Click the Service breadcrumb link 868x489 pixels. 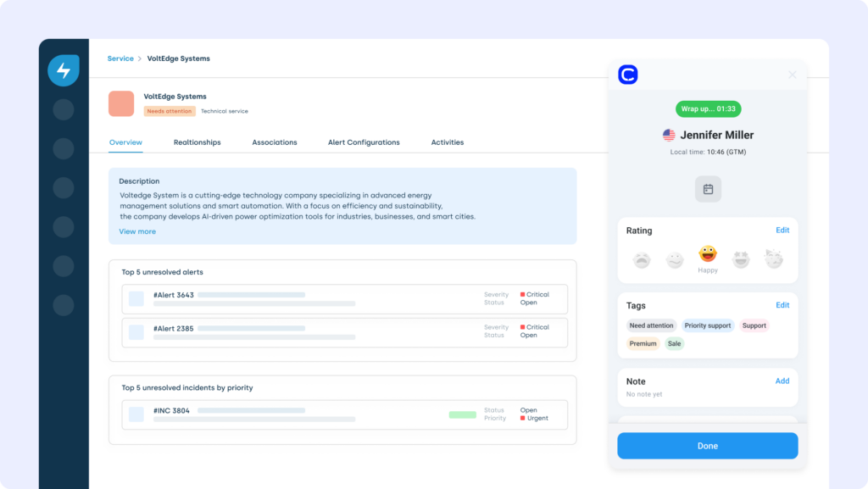pyautogui.click(x=120, y=58)
